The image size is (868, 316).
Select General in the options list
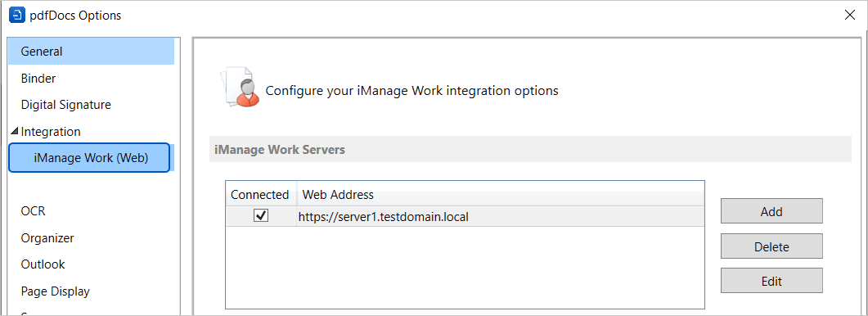[92, 52]
